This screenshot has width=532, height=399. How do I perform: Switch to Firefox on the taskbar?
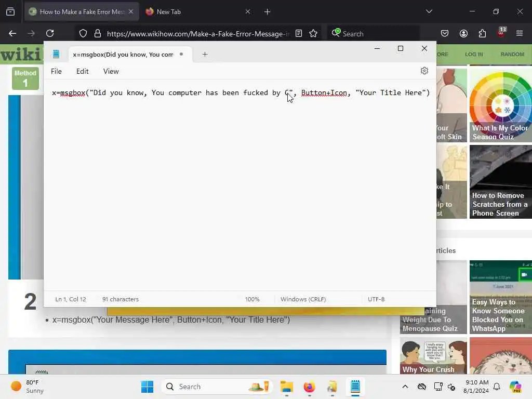310,387
